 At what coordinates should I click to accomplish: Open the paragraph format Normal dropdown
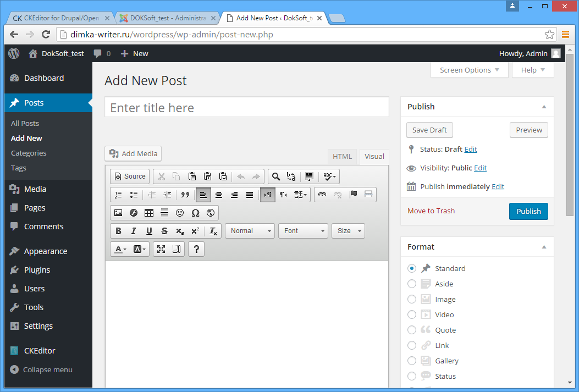[x=250, y=231]
